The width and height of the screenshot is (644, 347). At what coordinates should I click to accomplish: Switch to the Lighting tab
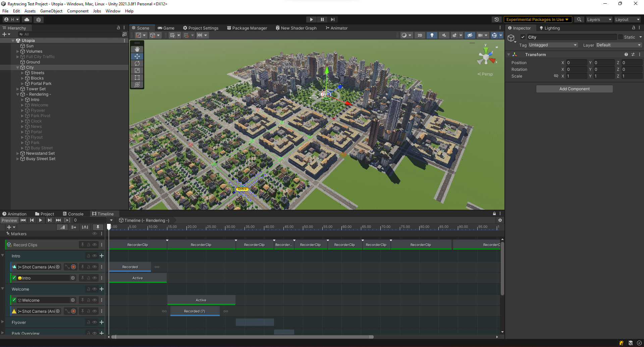click(549, 28)
